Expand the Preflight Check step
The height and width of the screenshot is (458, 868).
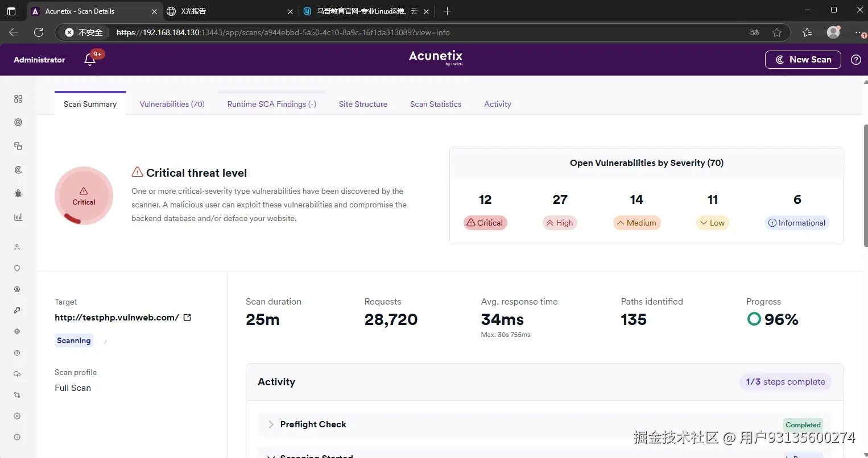[x=271, y=424]
